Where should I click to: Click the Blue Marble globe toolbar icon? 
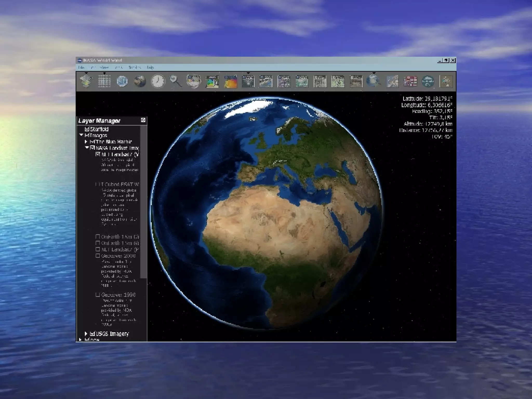click(x=140, y=81)
